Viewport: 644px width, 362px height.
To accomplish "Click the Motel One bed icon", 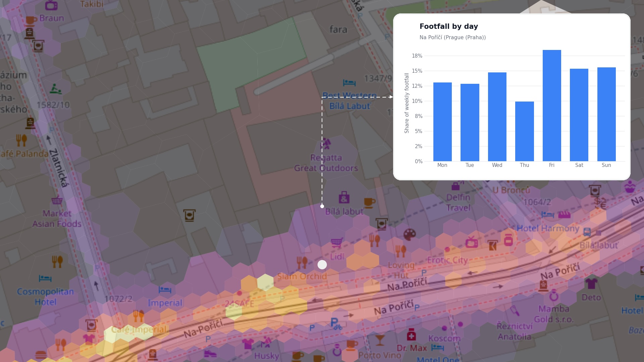I will [x=437, y=348].
